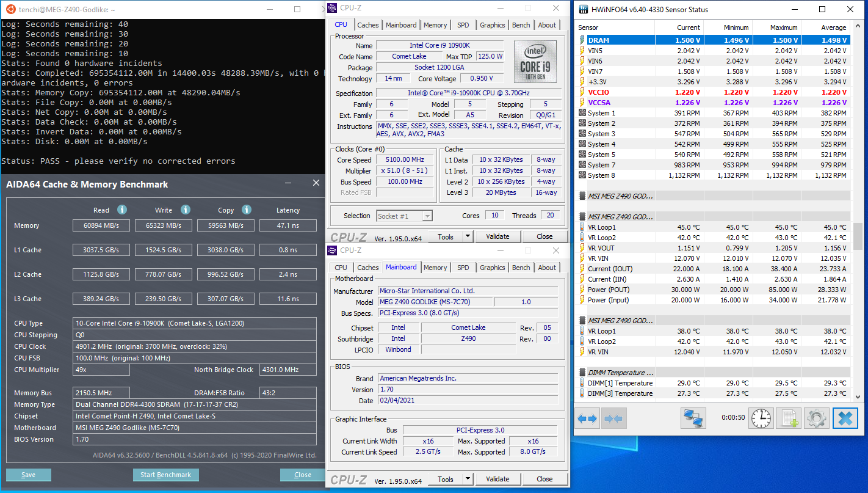
Task: Click the fan icon beside System 8
Action: (582, 175)
